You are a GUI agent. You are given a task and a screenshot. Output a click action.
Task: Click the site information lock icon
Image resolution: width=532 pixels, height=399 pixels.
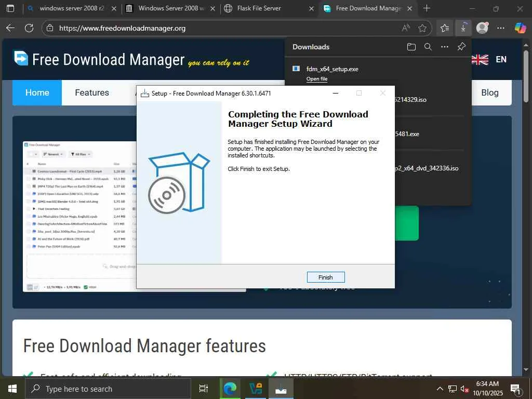(x=50, y=28)
